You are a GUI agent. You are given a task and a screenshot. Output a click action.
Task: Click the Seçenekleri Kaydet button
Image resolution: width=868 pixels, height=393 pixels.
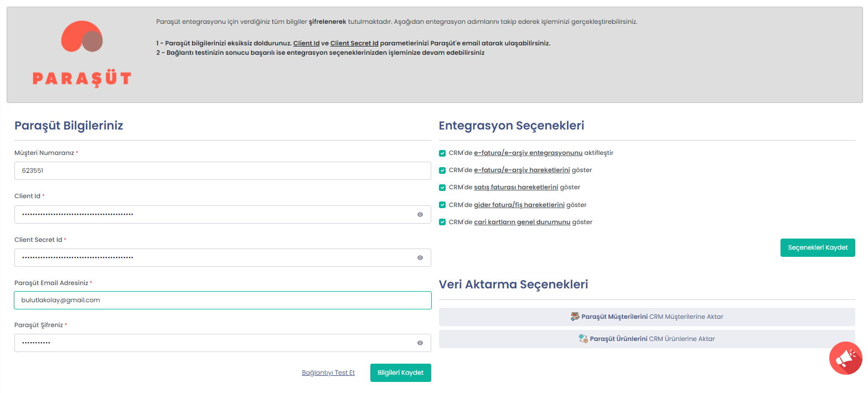click(x=817, y=247)
